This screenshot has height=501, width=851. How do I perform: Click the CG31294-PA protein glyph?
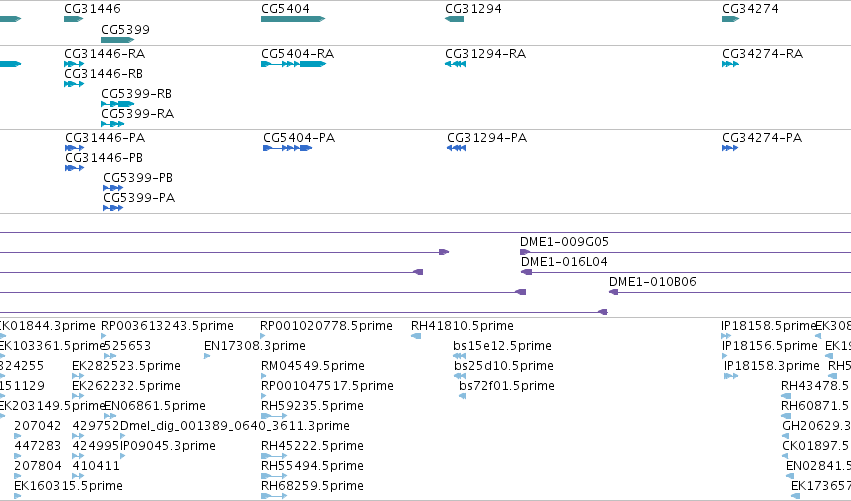tap(456, 148)
